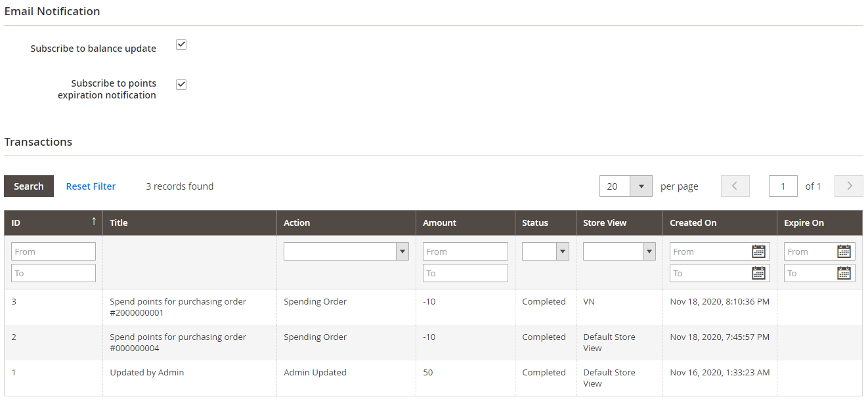Open calendar for Expire On From date
Image resolution: width=868 pixels, height=401 pixels.
(x=844, y=251)
